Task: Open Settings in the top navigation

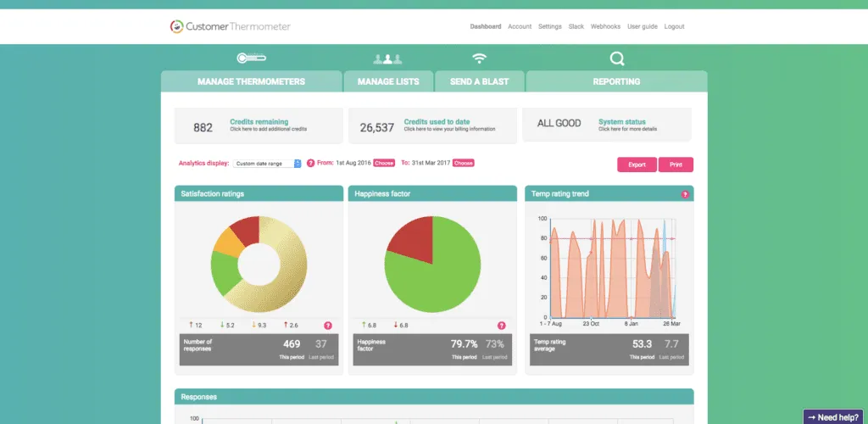Action: tap(549, 26)
